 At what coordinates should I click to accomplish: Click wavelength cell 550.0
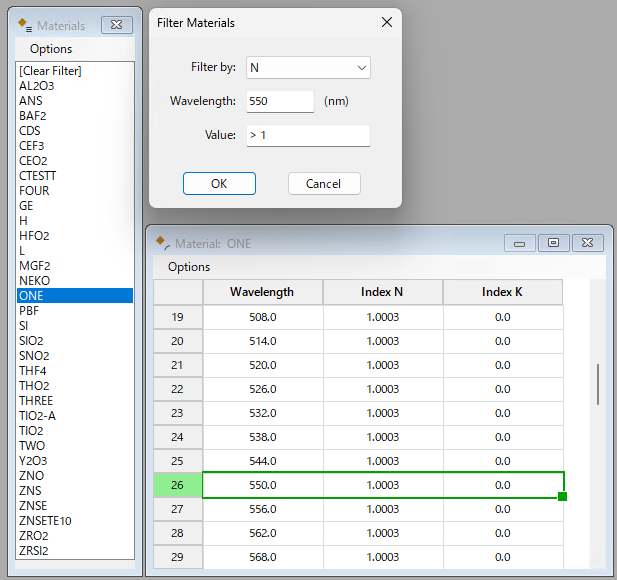[x=262, y=485]
